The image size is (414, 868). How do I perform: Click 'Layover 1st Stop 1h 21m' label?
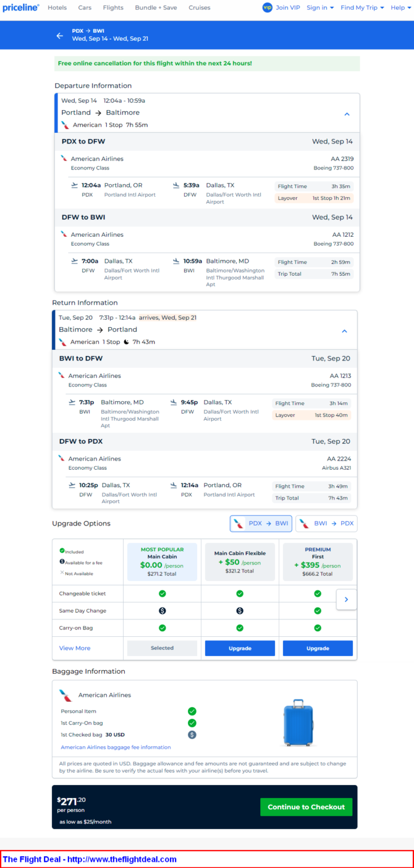(x=314, y=198)
